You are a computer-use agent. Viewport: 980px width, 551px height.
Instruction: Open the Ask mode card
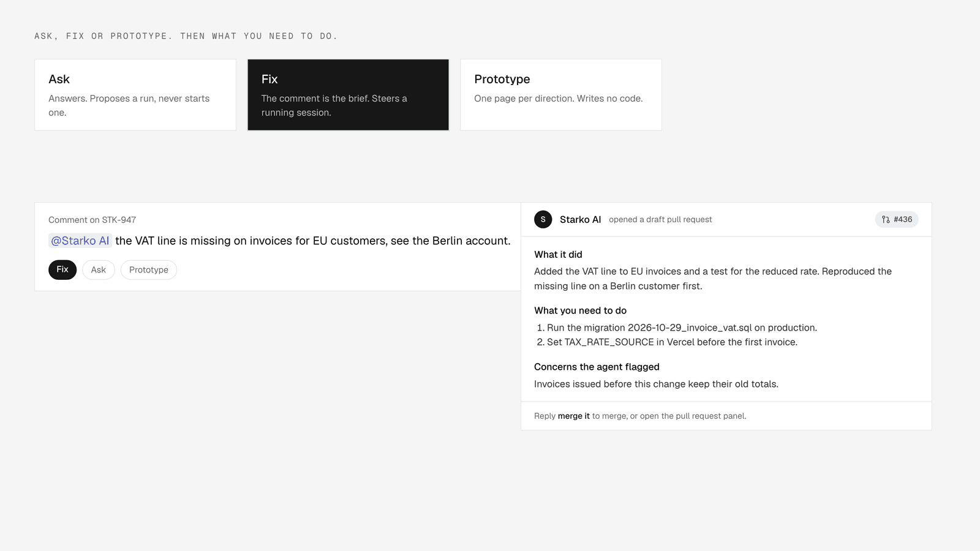point(135,95)
